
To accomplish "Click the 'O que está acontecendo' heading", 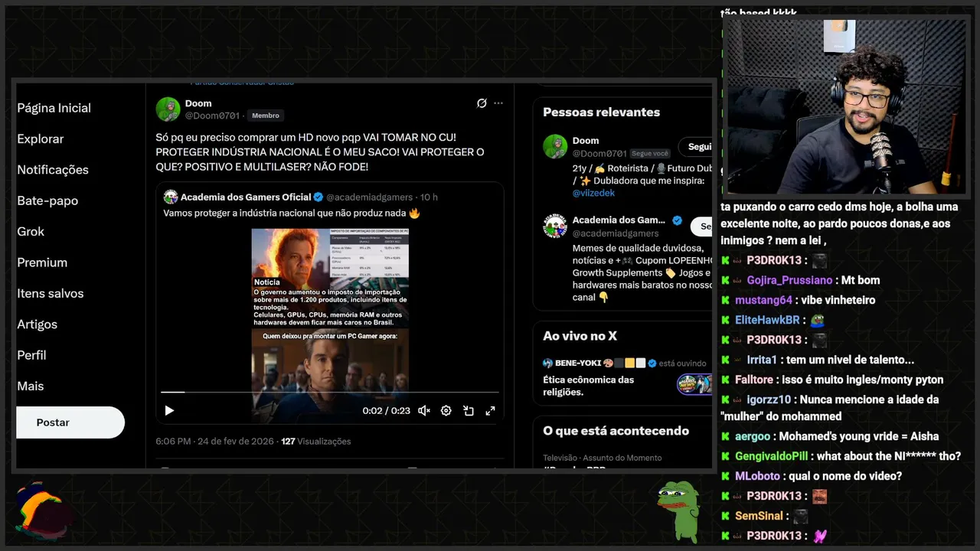I will [x=616, y=431].
